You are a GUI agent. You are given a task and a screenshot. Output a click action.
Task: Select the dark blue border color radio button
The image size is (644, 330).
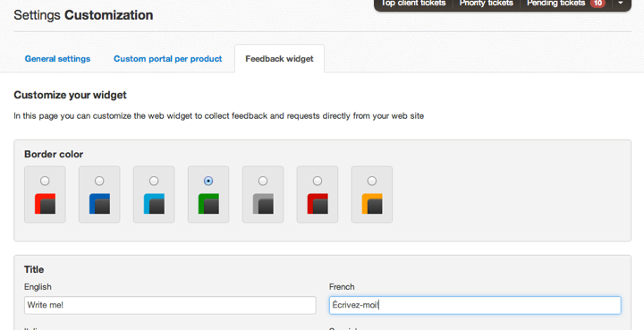[99, 181]
